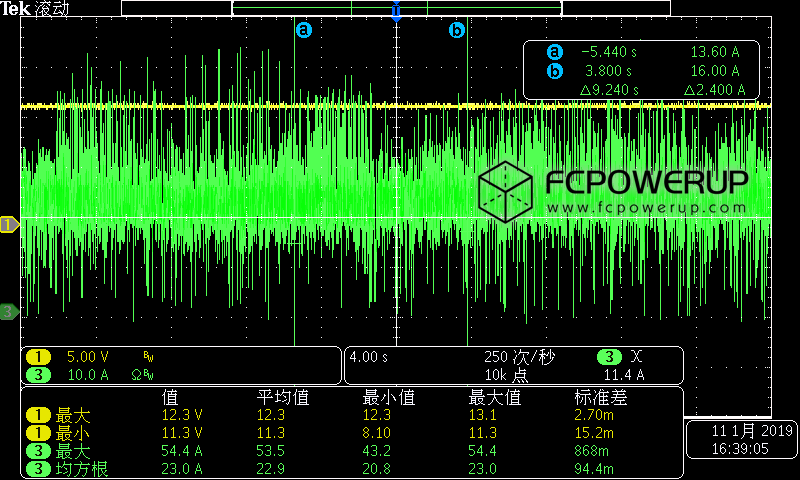Click the 15.2m standard deviation cell
The width and height of the screenshot is (800, 480).
click(x=594, y=434)
